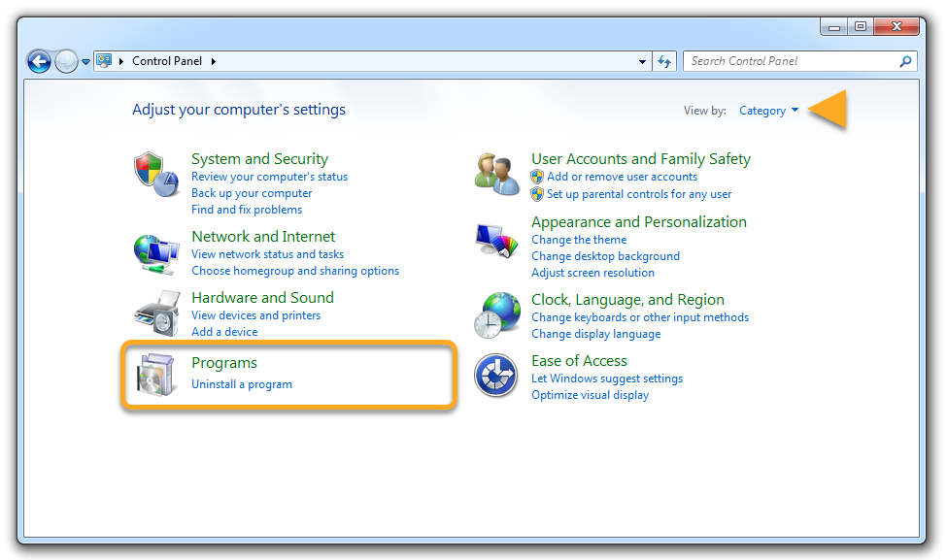
Task: Open the View by Category dropdown
Action: point(768,111)
